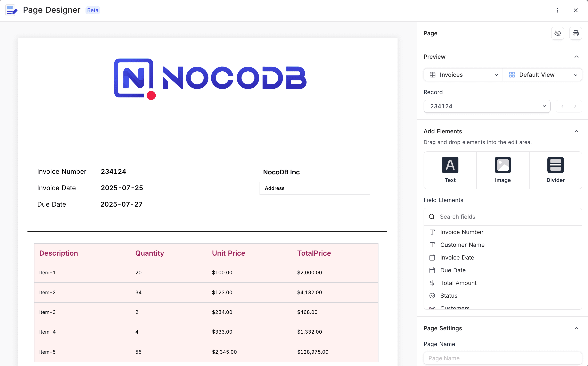
Task: Select the Invoice Number field element
Action: (x=462, y=232)
